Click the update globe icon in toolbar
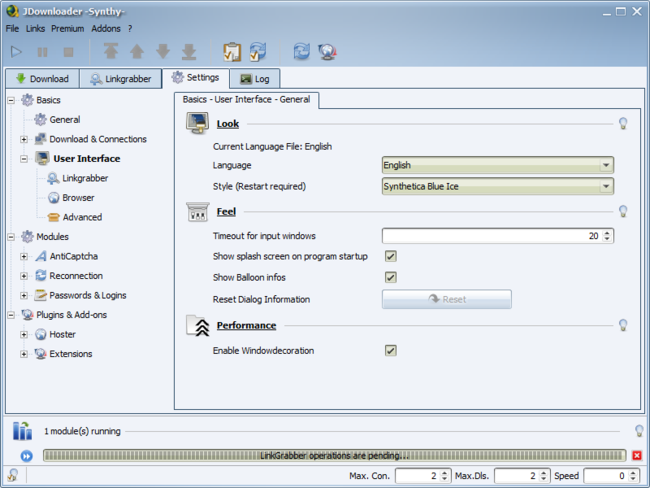This screenshot has width=650, height=488. 327,52
